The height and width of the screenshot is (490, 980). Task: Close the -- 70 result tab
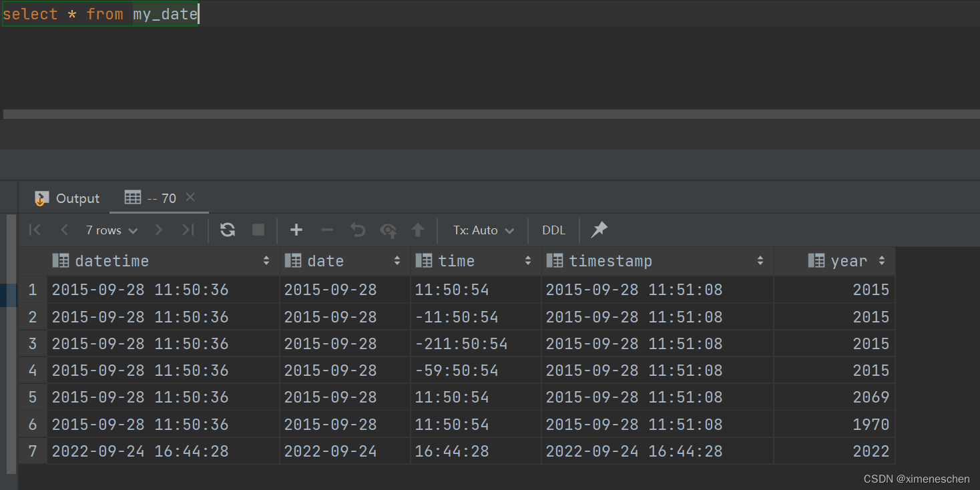(190, 197)
